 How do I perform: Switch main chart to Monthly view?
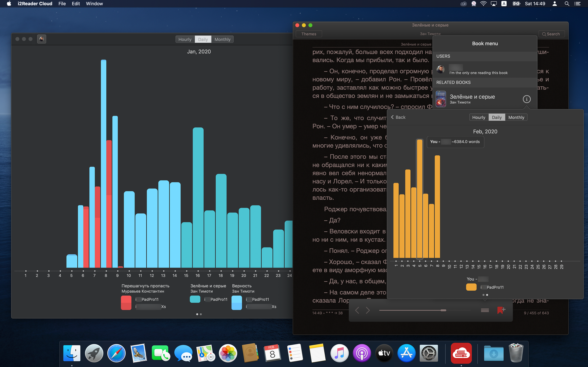click(222, 39)
